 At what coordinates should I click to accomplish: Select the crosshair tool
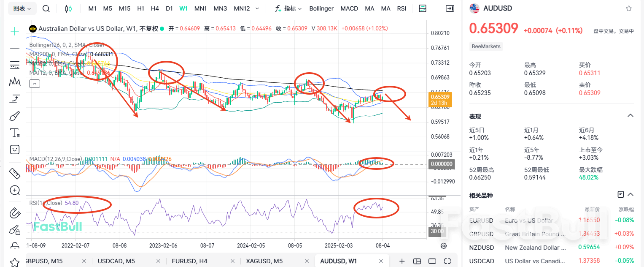pos(14,31)
